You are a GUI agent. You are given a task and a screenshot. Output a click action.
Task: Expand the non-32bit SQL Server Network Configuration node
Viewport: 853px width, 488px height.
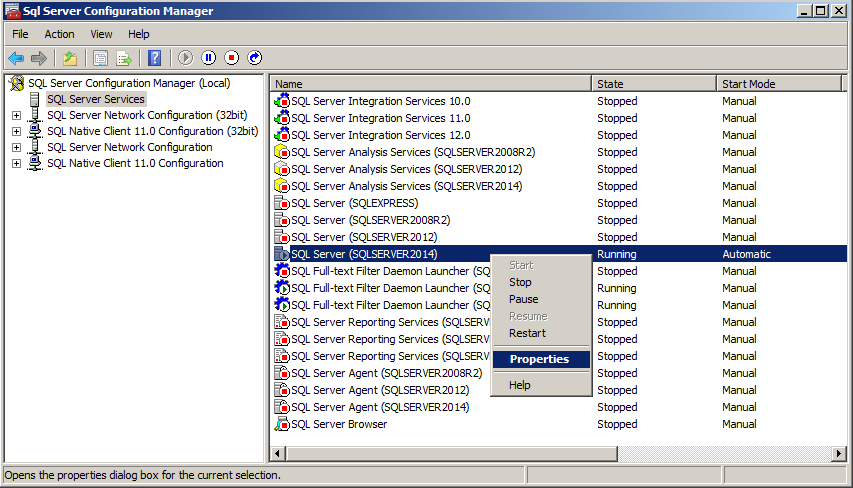pyautogui.click(x=16, y=147)
